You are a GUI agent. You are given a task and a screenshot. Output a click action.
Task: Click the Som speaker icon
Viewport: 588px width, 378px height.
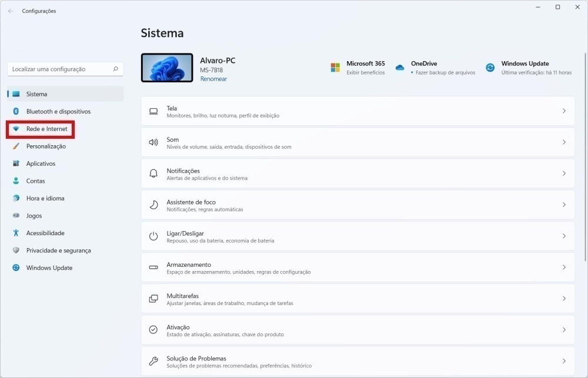point(153,142)
